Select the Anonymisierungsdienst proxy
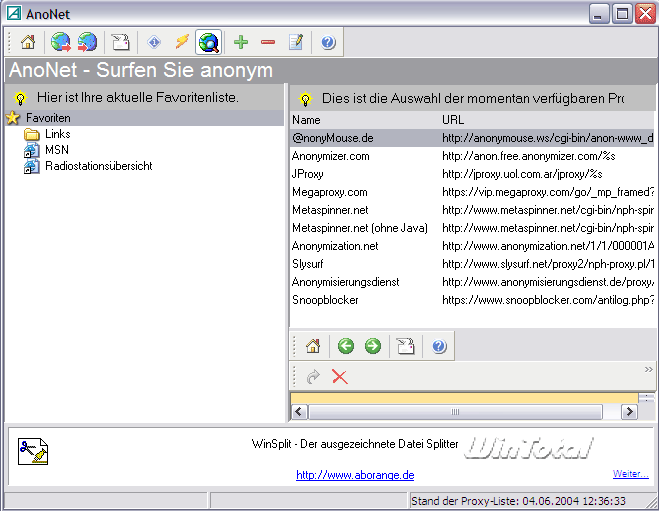This screenshot has width=659, height=511. pyautogui.click(x=472, y=282)
